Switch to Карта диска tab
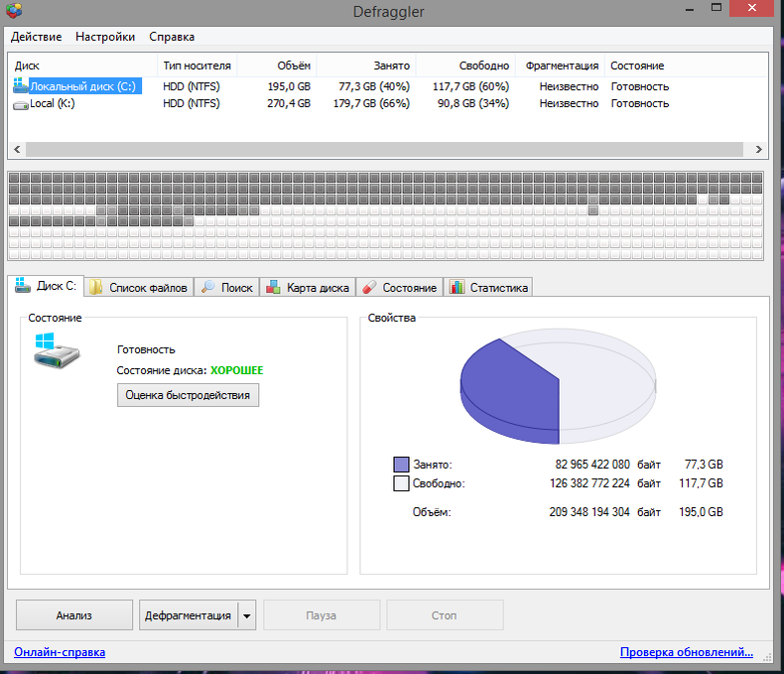The image size is (784, 674). click(308, 288)
